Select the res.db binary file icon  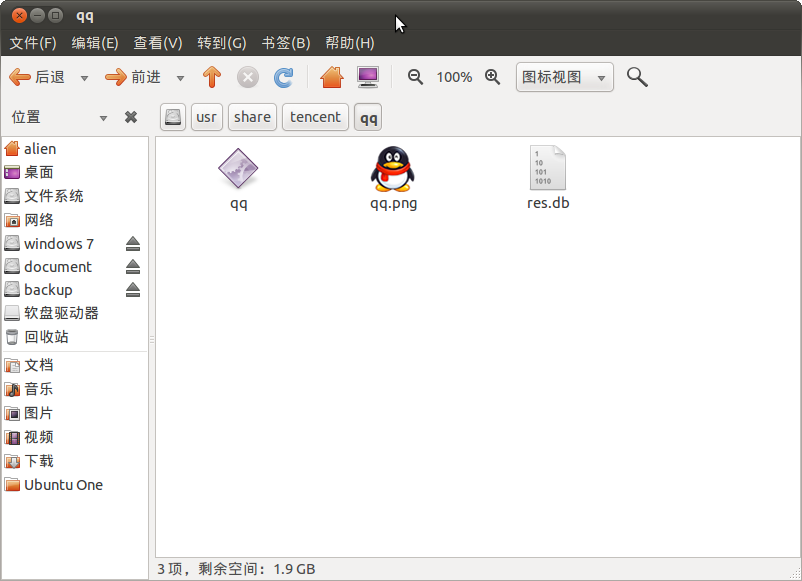(x=548, y=168)
